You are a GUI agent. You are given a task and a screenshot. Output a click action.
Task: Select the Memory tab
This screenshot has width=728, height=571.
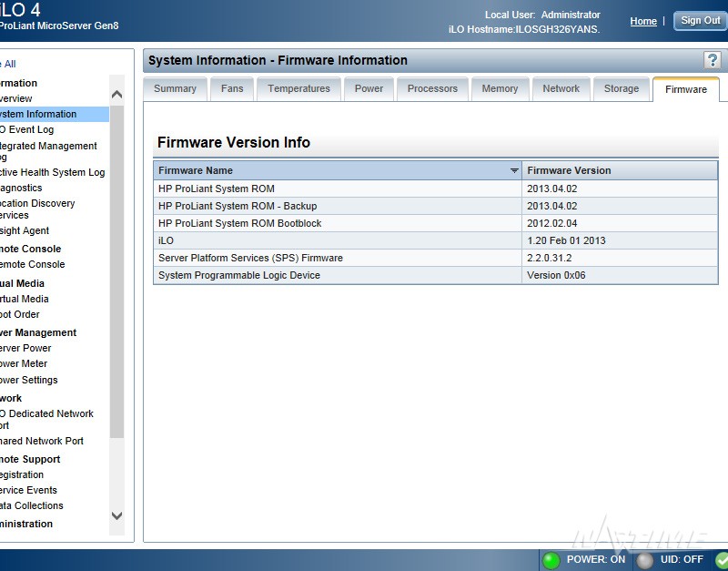tap(500, 88)
